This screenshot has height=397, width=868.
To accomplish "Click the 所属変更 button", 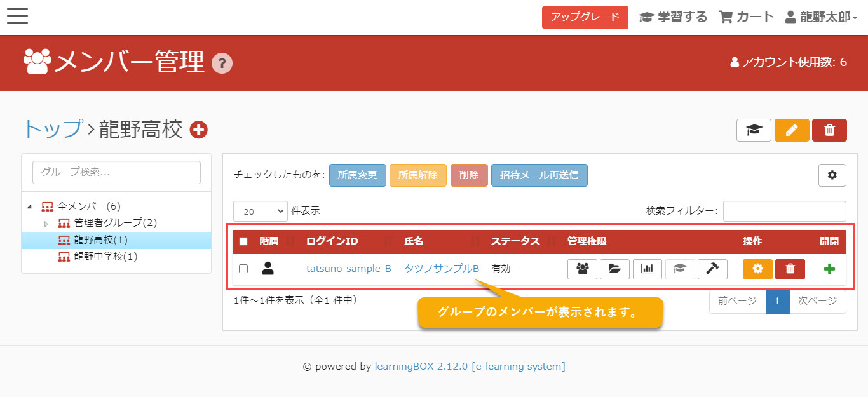I will (x=357, y=175).
